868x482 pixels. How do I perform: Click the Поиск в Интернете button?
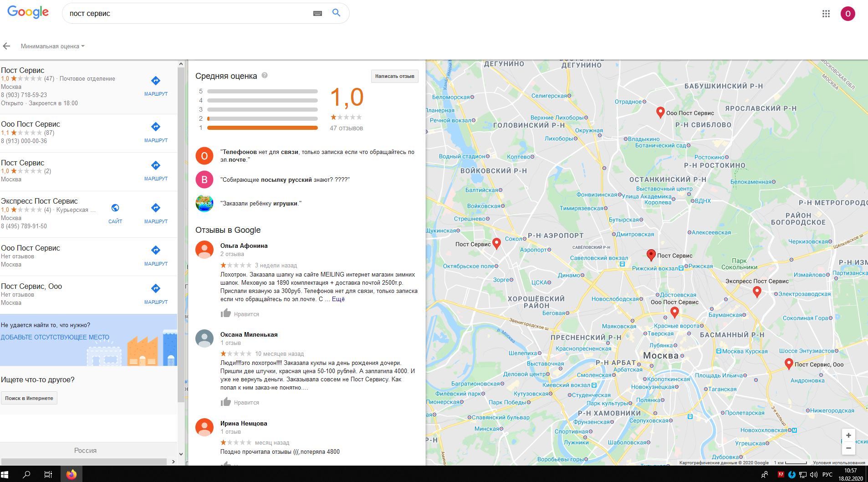pyautogui.click(x=29, y=398)
